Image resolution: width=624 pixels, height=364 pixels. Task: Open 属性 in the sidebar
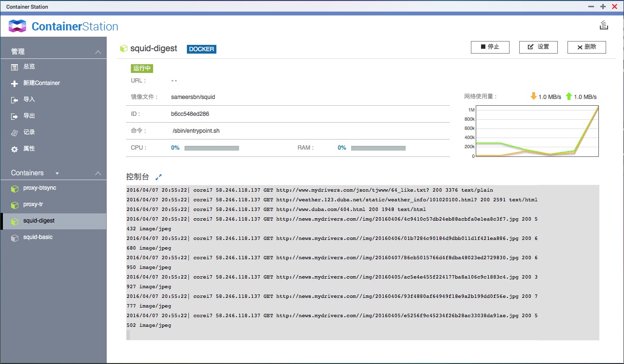[x=53, y=149]
